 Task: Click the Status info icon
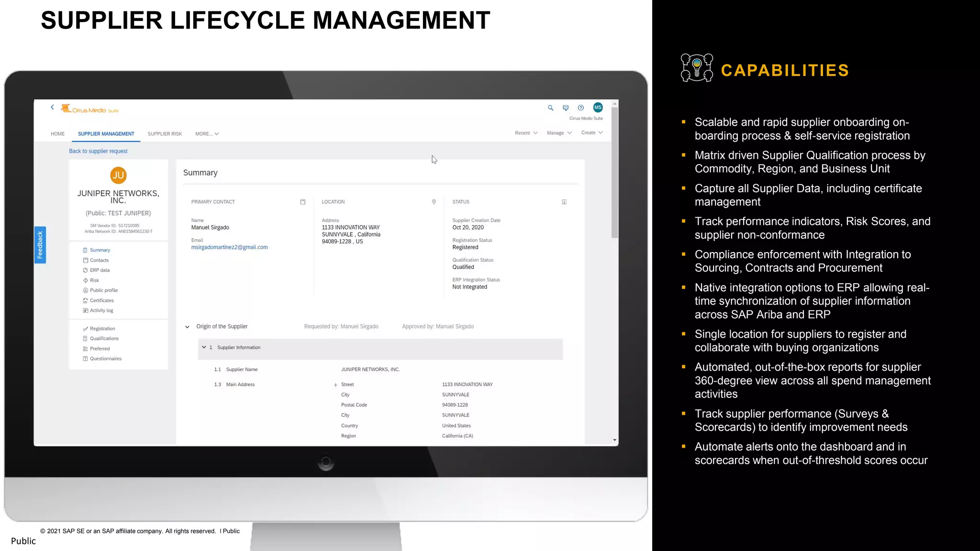(564, 202)
